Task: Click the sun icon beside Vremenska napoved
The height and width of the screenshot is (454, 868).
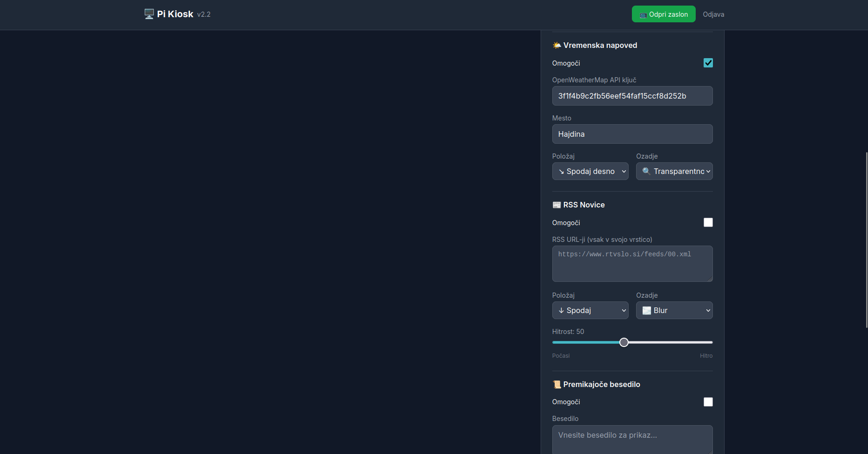Action: pyautogui.click(x=556, y=45)
